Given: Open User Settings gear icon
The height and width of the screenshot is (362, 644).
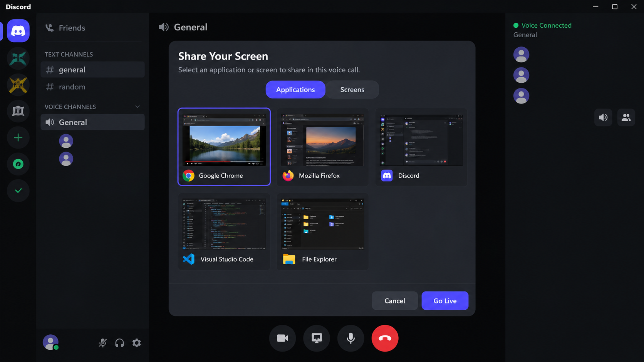Looking at the screenshot, I should (x=137, y=343).
